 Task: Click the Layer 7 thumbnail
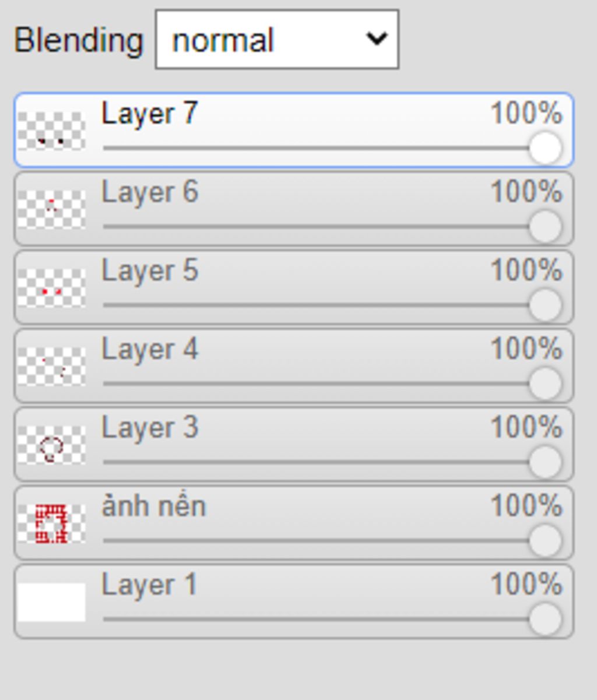point(51,131)
